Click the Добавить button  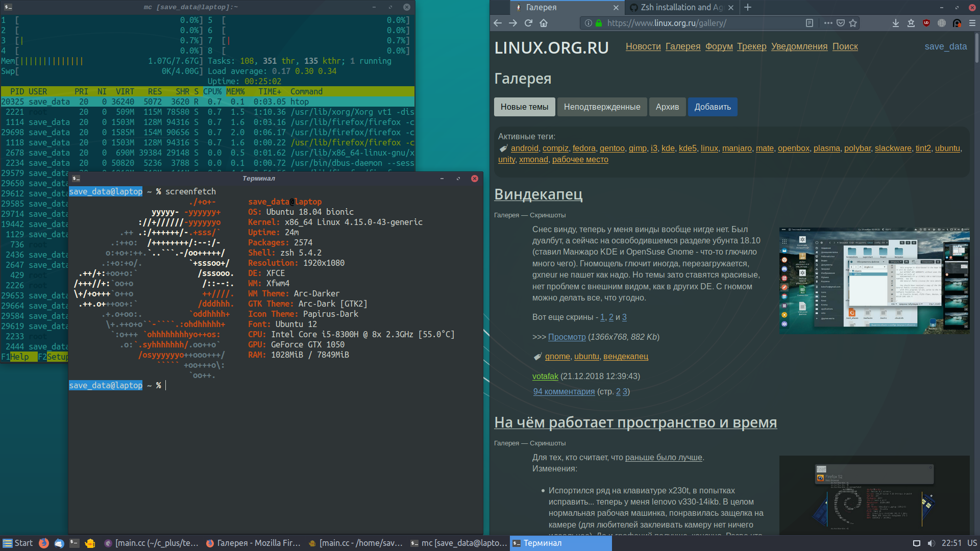(x=713, y=107)
